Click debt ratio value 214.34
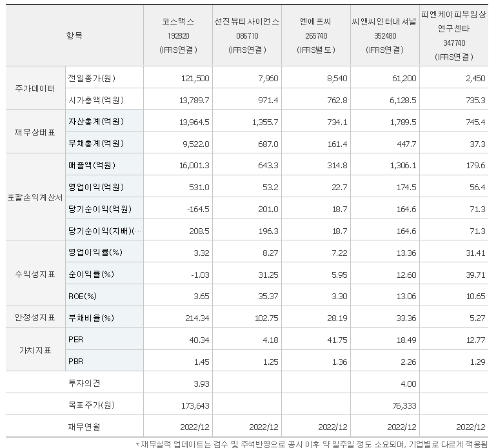Image resolution: width=496 pixels, height=448 pixels. tap(197, 318)
